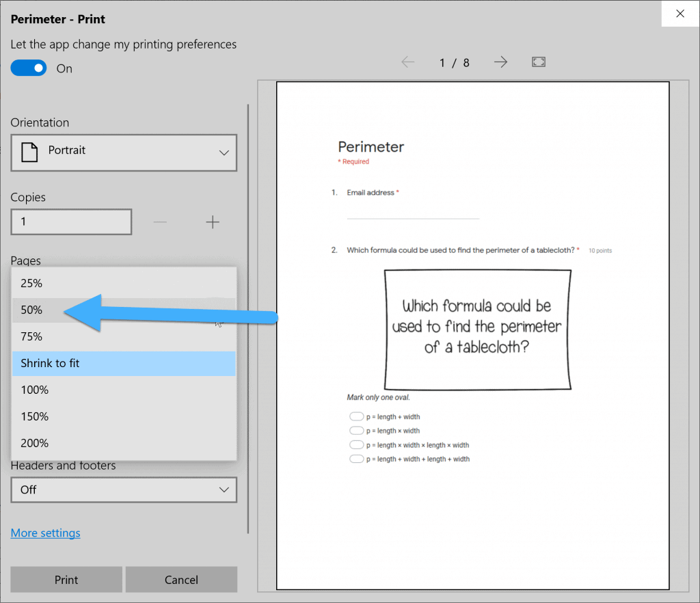Click the 'Orientation' label
The image size is (700, 603).
pos(40,123)
